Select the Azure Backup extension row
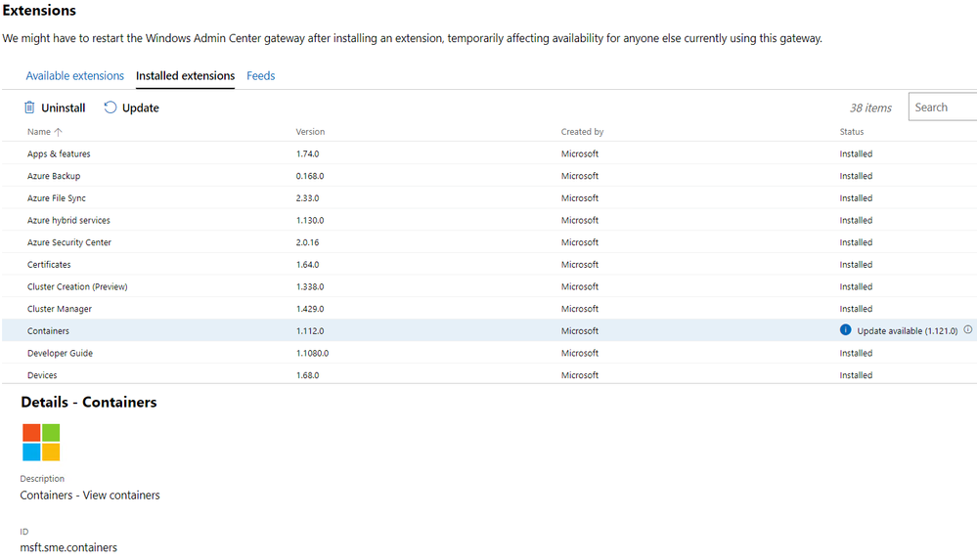This screenshot has width=977, height=560. click(489, 176)
